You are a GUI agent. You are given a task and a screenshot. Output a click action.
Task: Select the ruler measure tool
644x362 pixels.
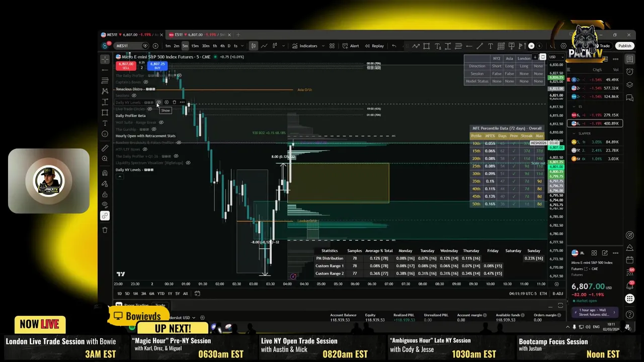[105, 148]
